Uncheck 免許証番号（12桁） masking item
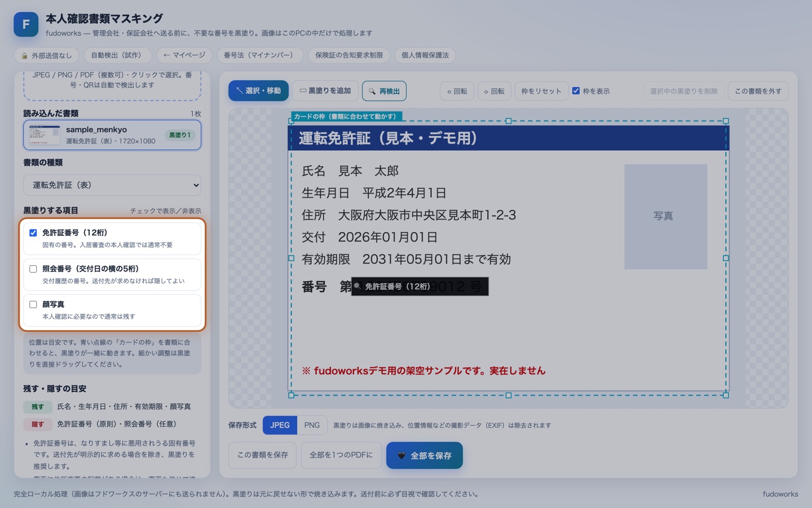 tap(33, 233)
